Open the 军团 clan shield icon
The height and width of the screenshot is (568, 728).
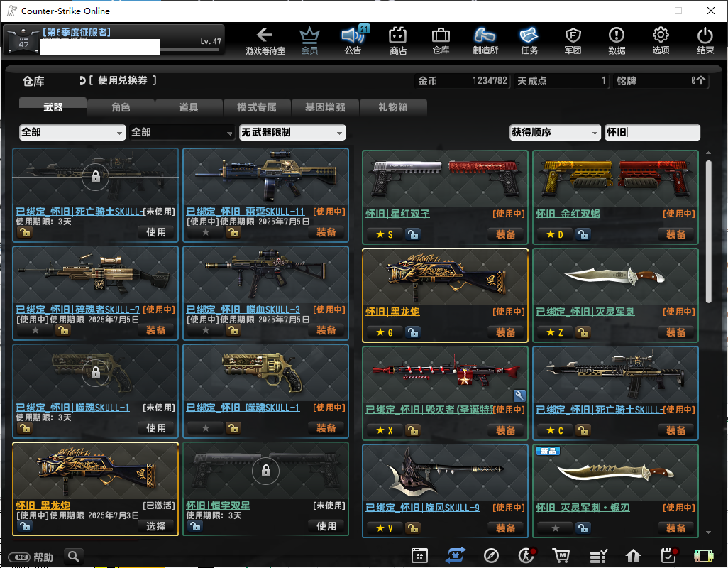coord(573,40)
